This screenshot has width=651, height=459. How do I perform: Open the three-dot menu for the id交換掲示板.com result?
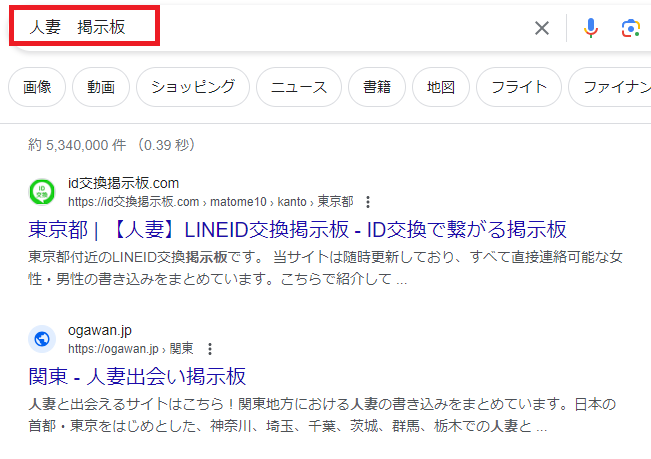368,201
